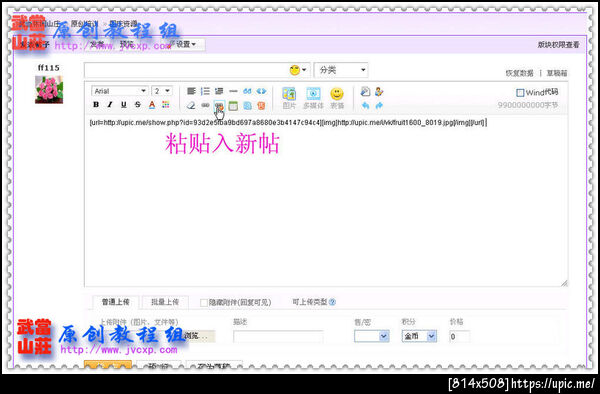The height and width of the screenshot is (394, 600).
Task: Click the 版块权限查看 link
Action: click(x=558, y=45)
